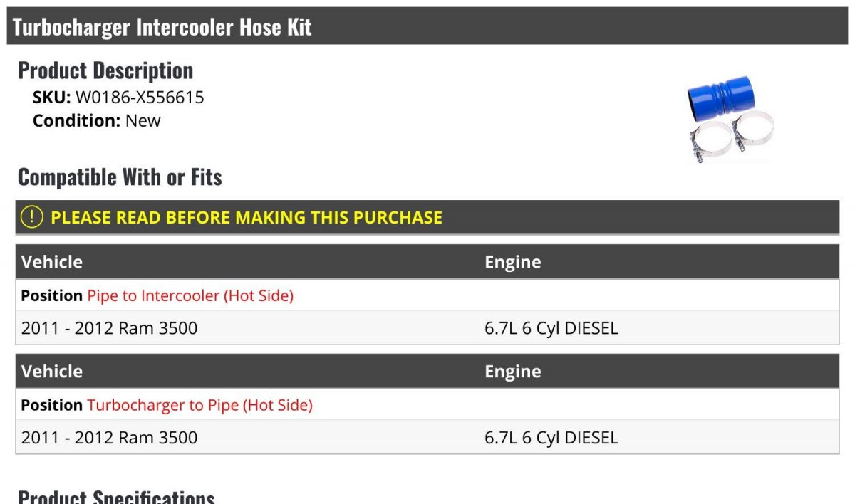
Task: Click the Turbocharger Intercooler Hose Kit title bar
Action: (427, 26)
